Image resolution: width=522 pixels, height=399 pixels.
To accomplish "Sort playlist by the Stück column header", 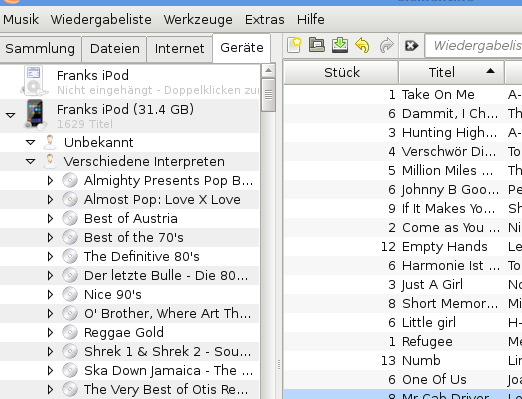I will [341, 72].
